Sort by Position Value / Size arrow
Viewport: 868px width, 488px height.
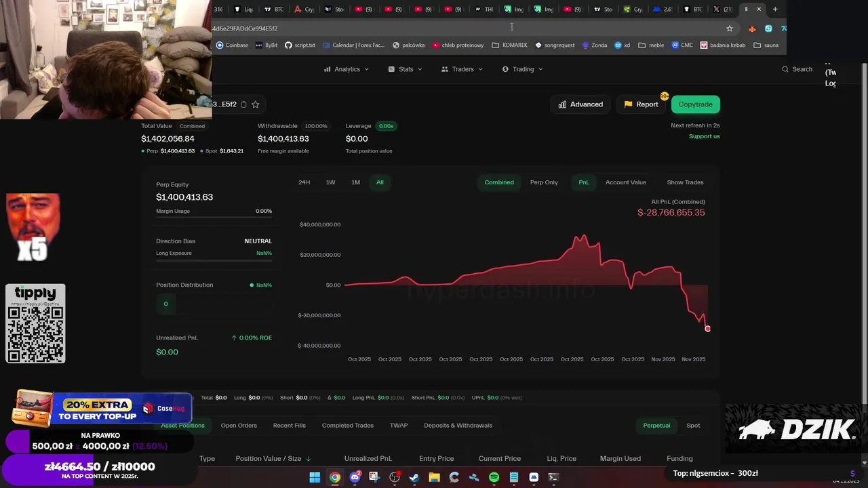309,459
